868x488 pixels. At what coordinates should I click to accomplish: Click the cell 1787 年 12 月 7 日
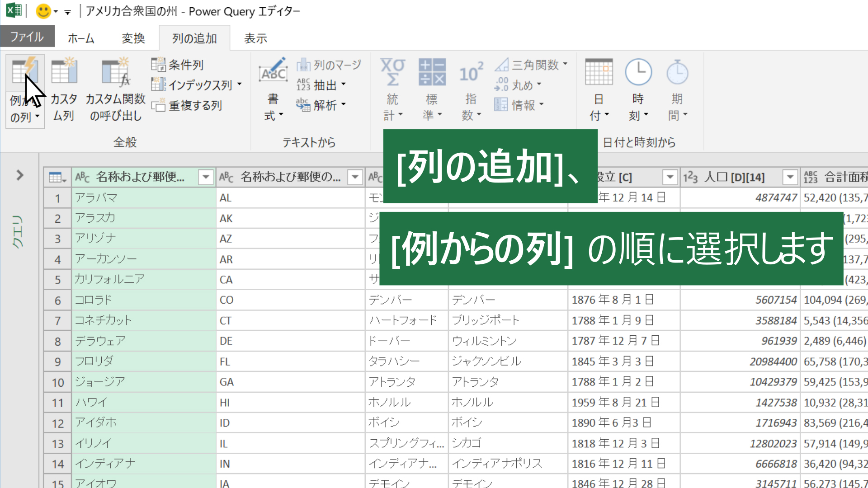pos(624,341)
